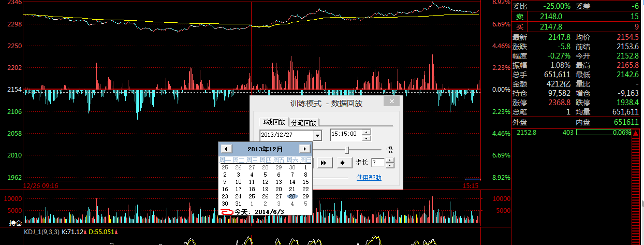
Task: Open the 使用帮助 help link
Action: [369, 178]
